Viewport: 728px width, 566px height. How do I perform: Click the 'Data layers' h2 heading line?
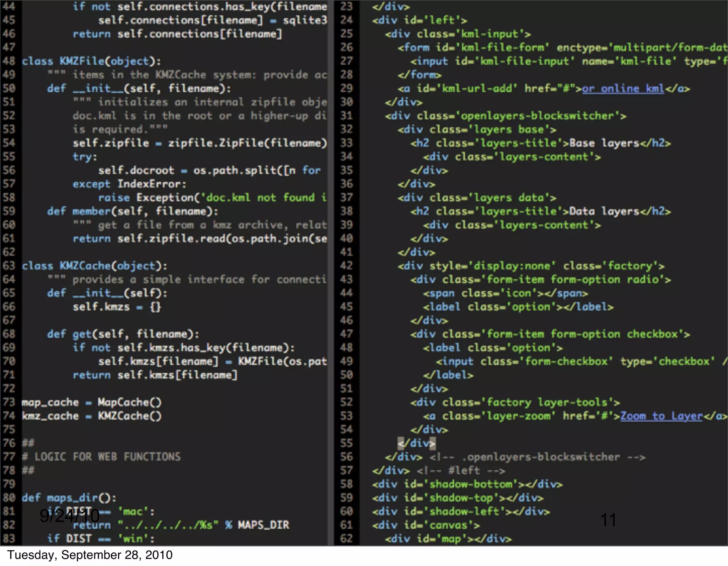(x=540, y=211)
